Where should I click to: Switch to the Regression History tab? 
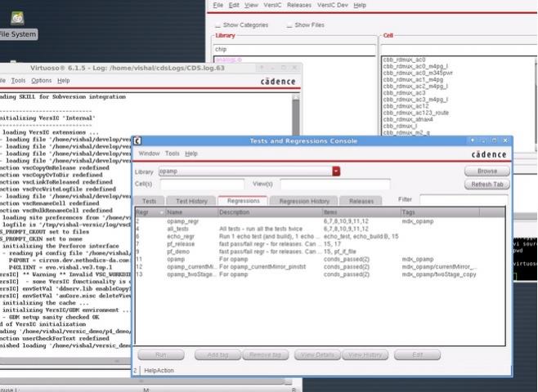click(304, 201)
